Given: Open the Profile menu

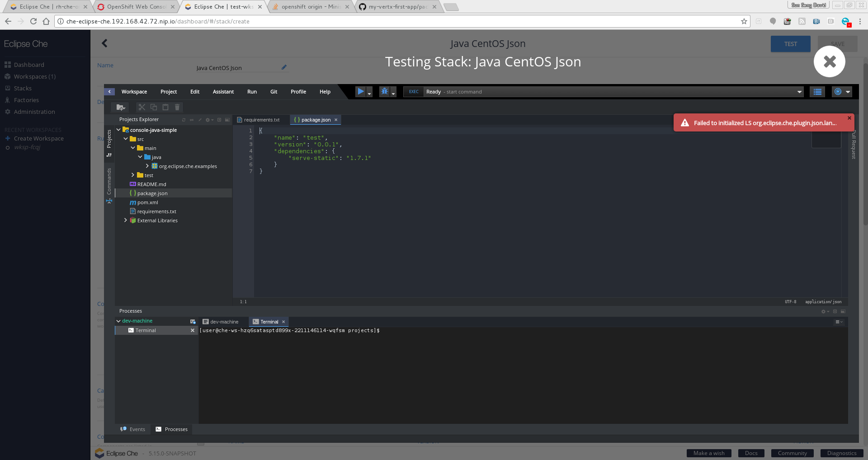Looking at the screenshot, I should 298,92.
